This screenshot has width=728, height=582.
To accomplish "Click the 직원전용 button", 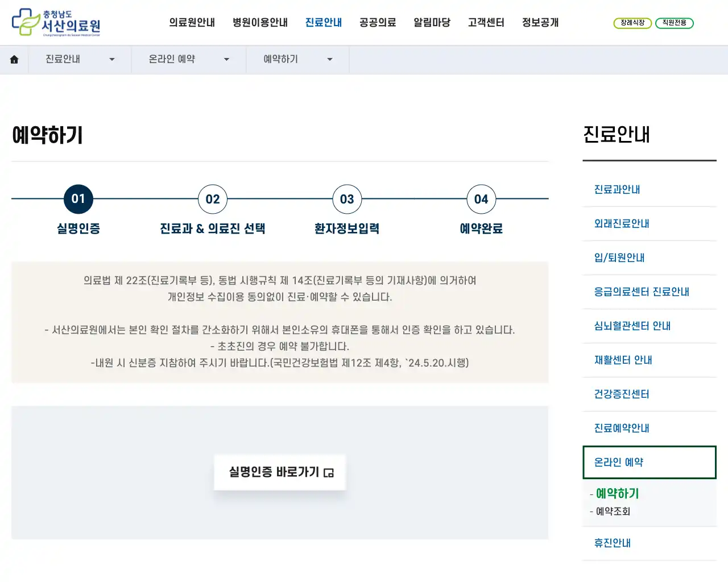I will pos(675,23).
